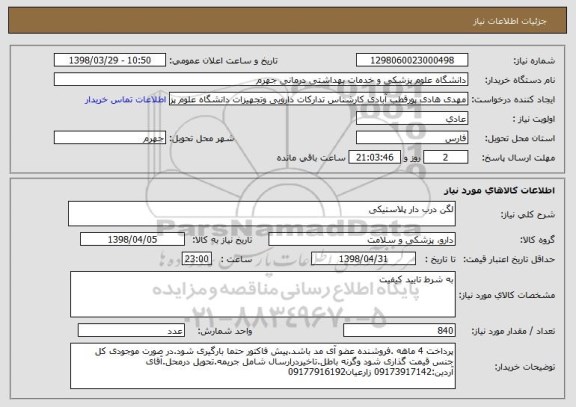Click the گروه کالا field دارو، پزشکی و سلامت
The width and height of the screenshot is (576, 407).
click(x=362, y=239)
